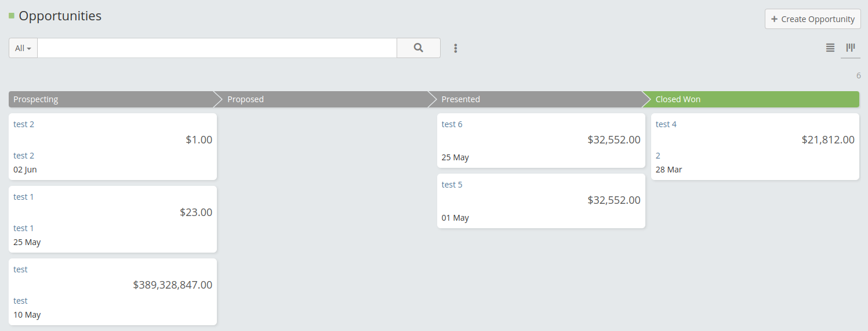Switch to kanban view icon
This screenshot has height=331, width=868.
pos(851,48)
